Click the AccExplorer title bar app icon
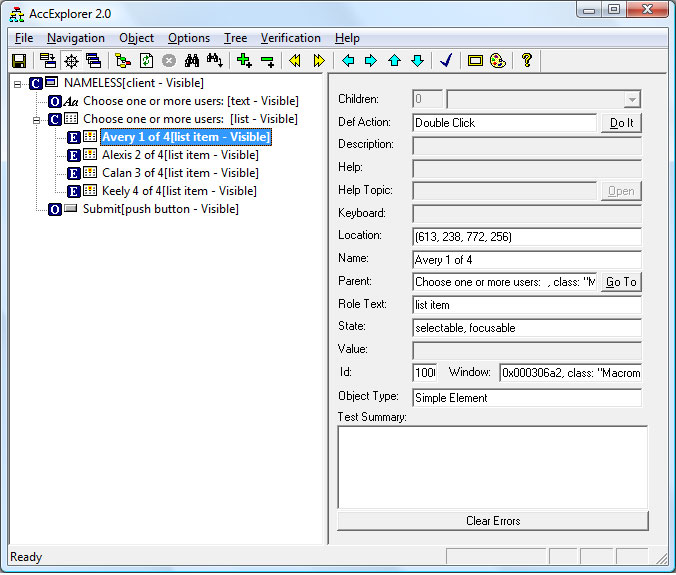The width and height of the screenshot is (676, 575). coord(17,14)
